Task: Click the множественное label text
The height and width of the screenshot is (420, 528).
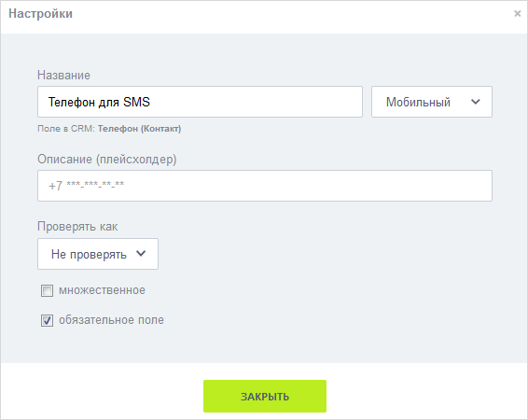Action: [102, 290]
